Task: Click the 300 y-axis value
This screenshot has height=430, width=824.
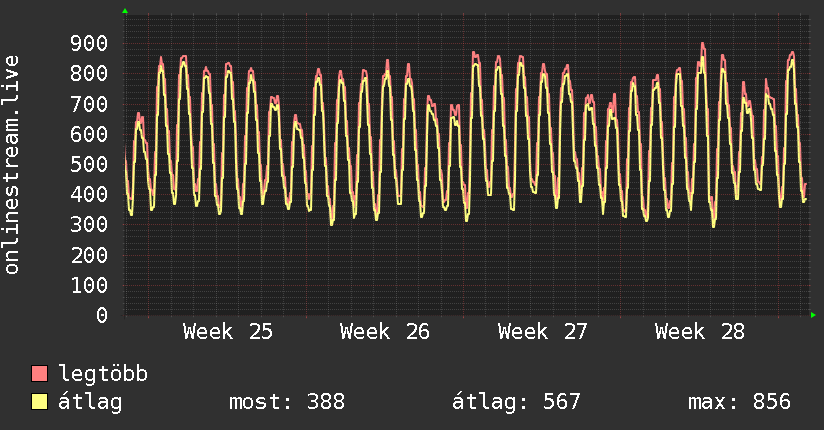Action: click(89, 225)
